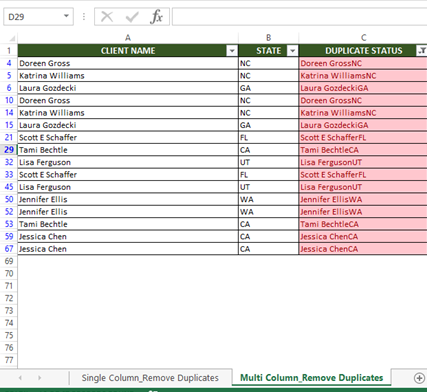This screenshot has width=427, height=392.
Task: Select the Multi Column_Remove Duplicates sheet tab
Action: 311,378
